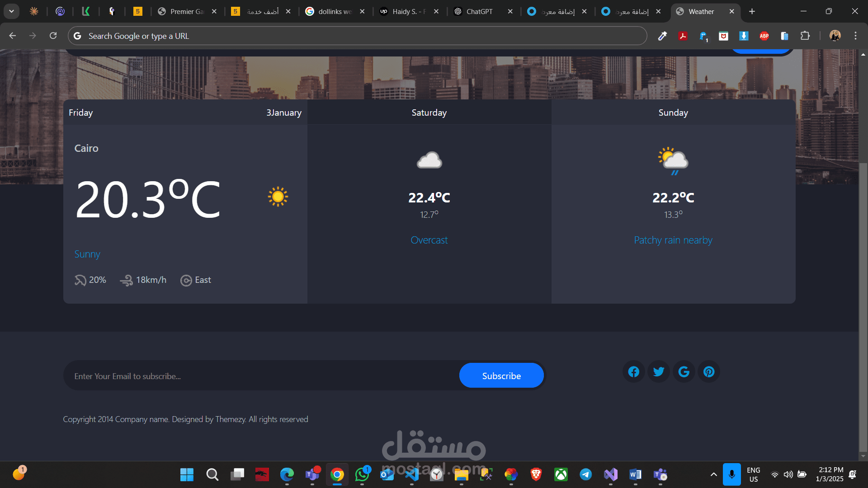Viewport: 868px width, 488px height.
Task: Open the Windows Start menu
Action: click(187, 474)
